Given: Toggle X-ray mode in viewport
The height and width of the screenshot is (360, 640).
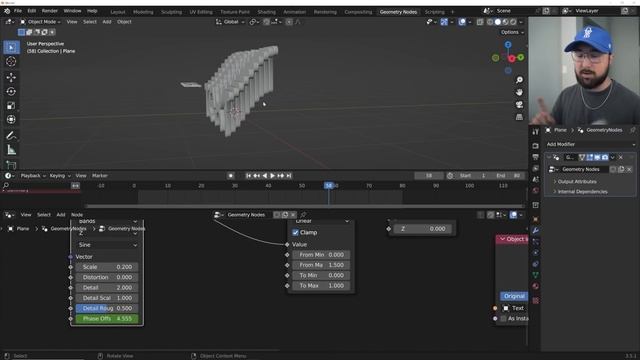Looking at the screenshot, I should tap(480, 22).
